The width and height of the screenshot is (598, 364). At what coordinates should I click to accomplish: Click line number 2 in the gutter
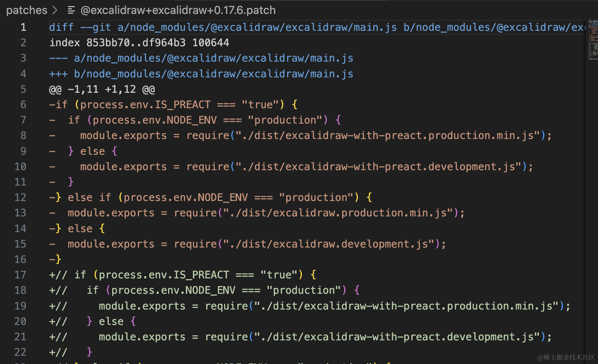coord(23,43)
